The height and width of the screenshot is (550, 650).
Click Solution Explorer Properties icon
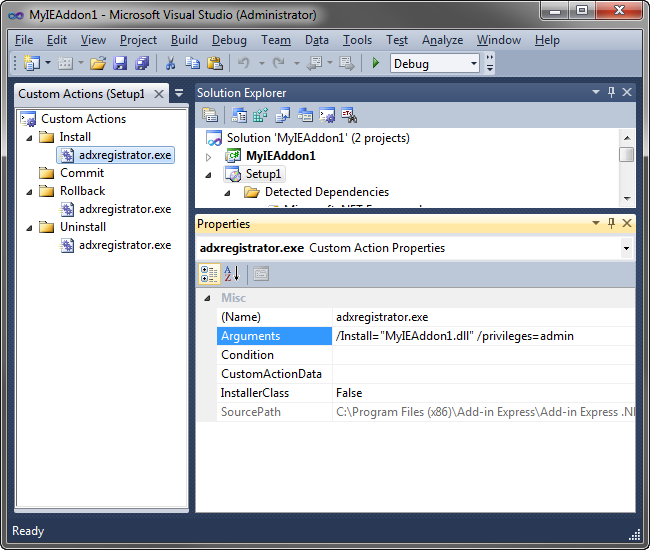click(210, 115)
